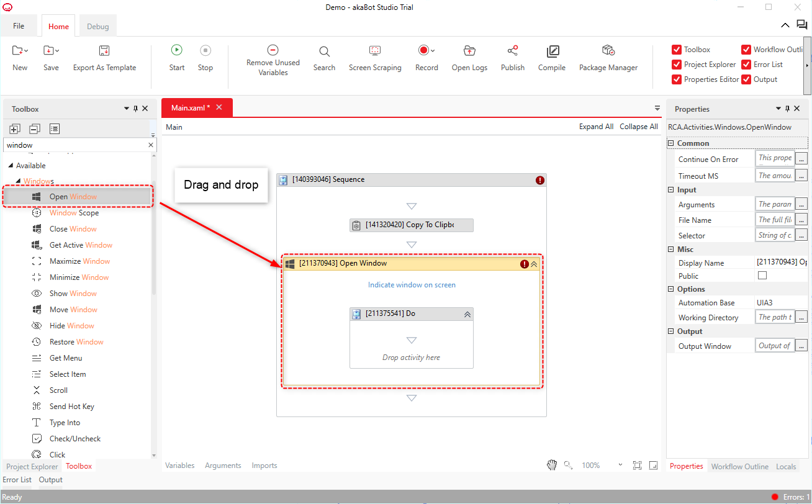Collapse the Open Window activity chevron
Image resolution: width=812 pixels, height=504 pixels.
click(x=534, y=264)
